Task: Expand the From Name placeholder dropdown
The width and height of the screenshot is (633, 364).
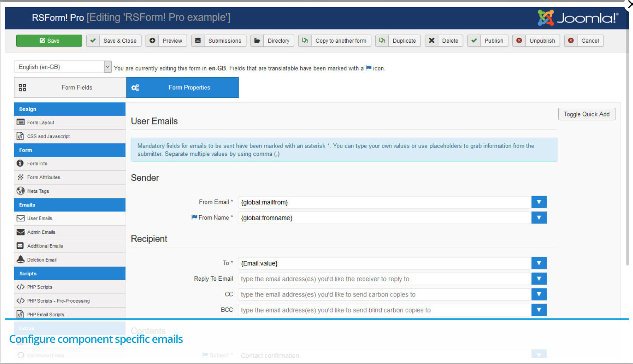Action: tap(539, 218)
